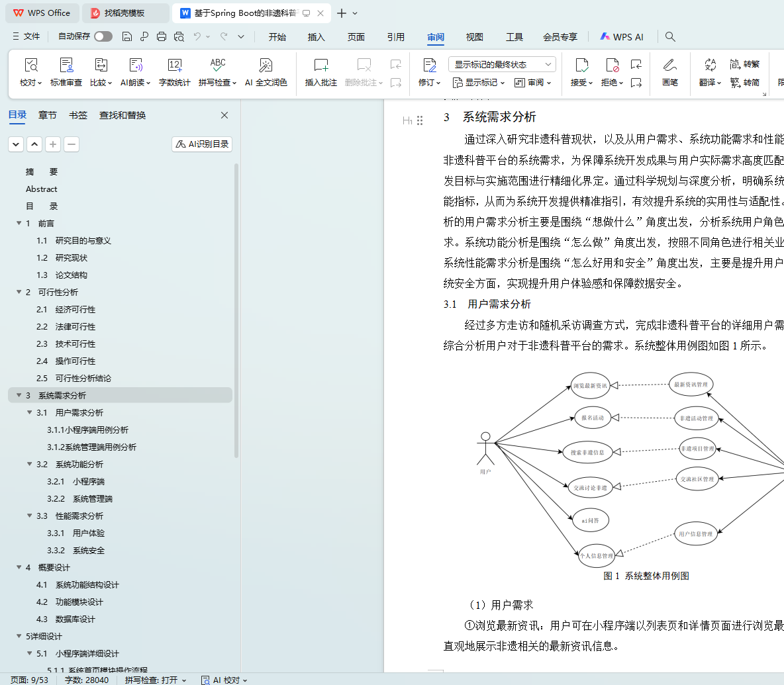Open the 书签 tab in navigation pane
The width and height of the screenshot is (784, 685).
78,115
